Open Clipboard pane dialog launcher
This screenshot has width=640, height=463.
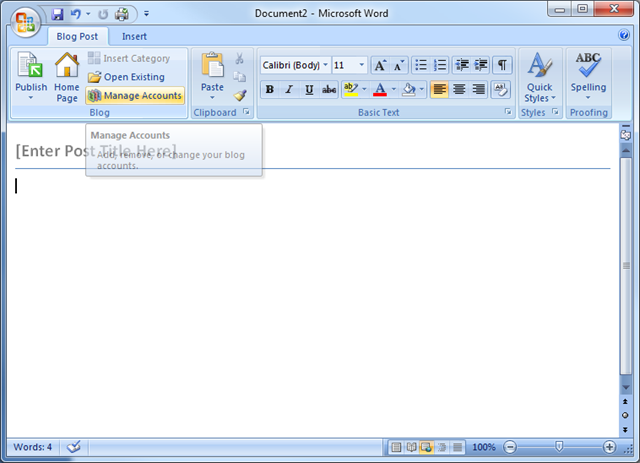click(x=246, y=111)
